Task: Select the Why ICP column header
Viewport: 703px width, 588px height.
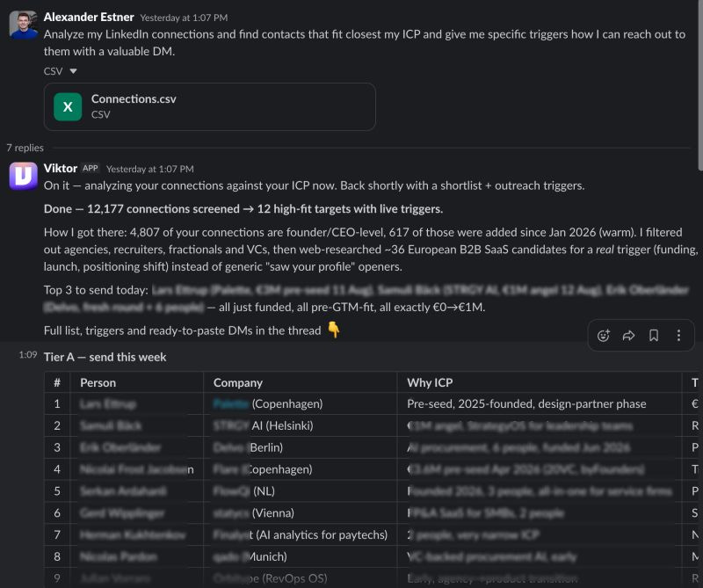Action: pos(430,382)
